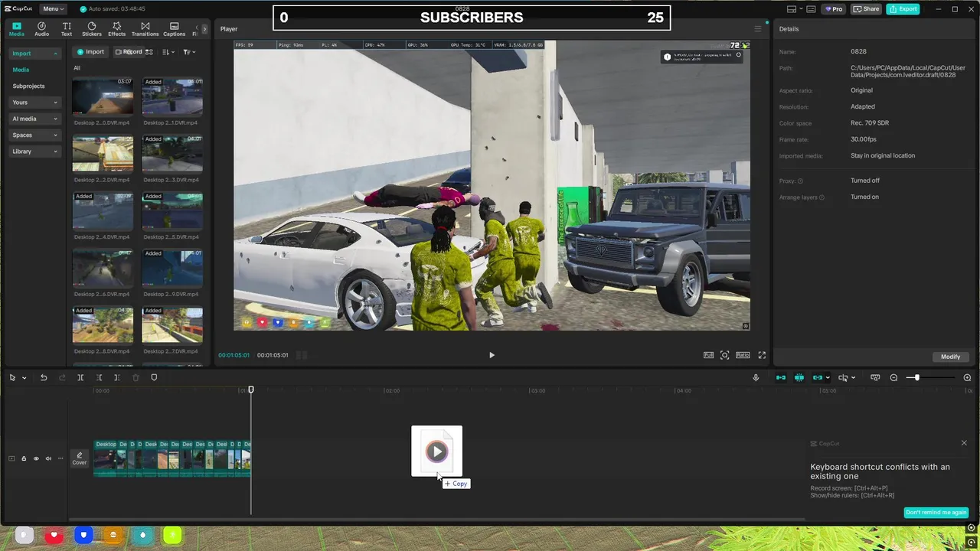980x551 pixels.
Task: Zoom out the timeline
Action: click(x=893, y=377)
